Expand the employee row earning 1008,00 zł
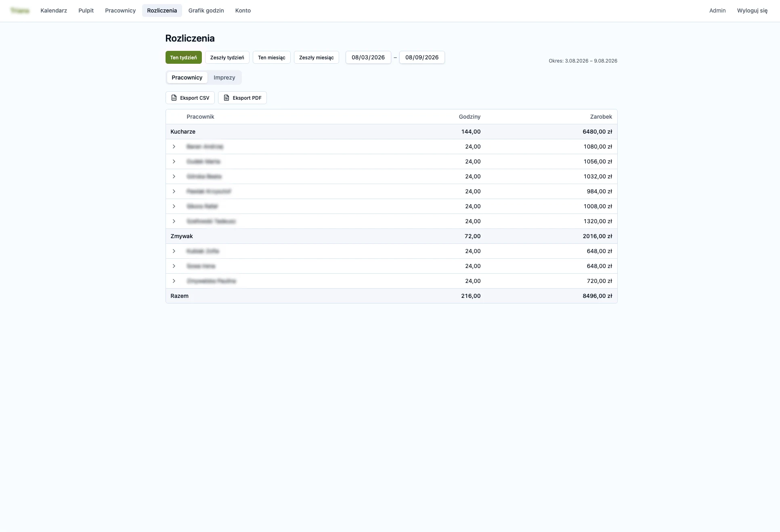The height and width of the screenshot is (532, 780). point(174,206)
